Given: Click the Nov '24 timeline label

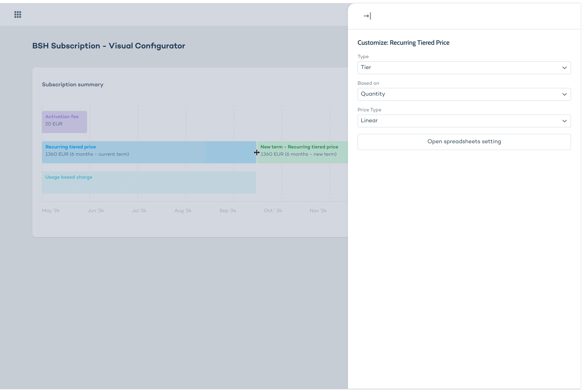Looking at the screenshot, I should (x=318, y=211).
